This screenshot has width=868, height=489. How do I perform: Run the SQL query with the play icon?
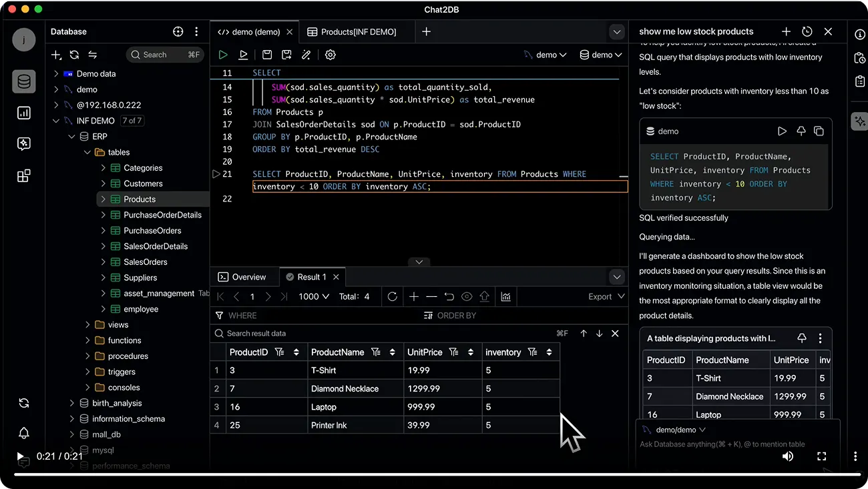pyautogui.click(x=223, y=55)
